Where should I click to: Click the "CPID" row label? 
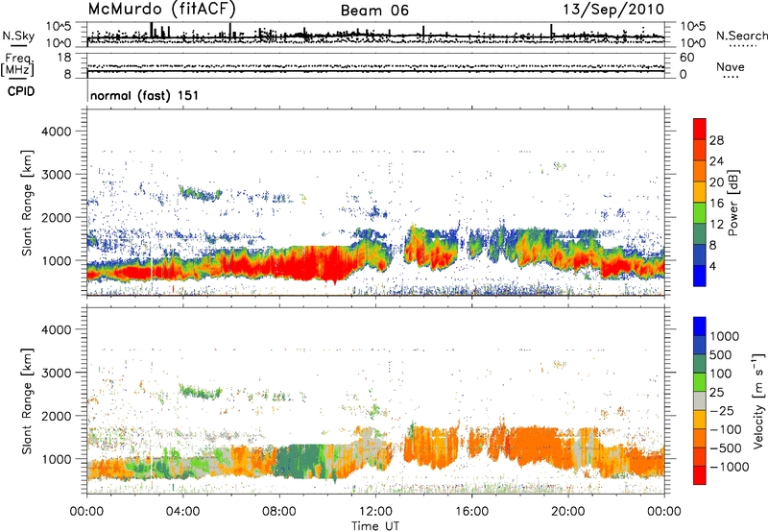20,91
